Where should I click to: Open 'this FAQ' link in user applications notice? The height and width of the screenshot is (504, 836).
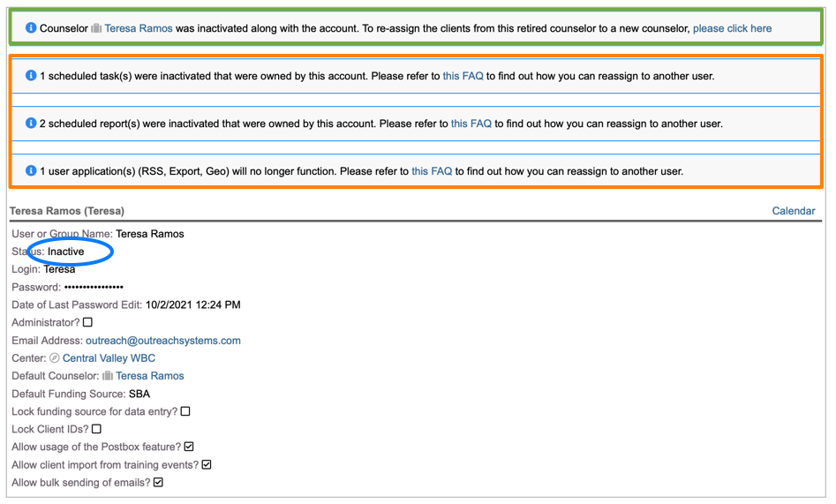[432, 171]
